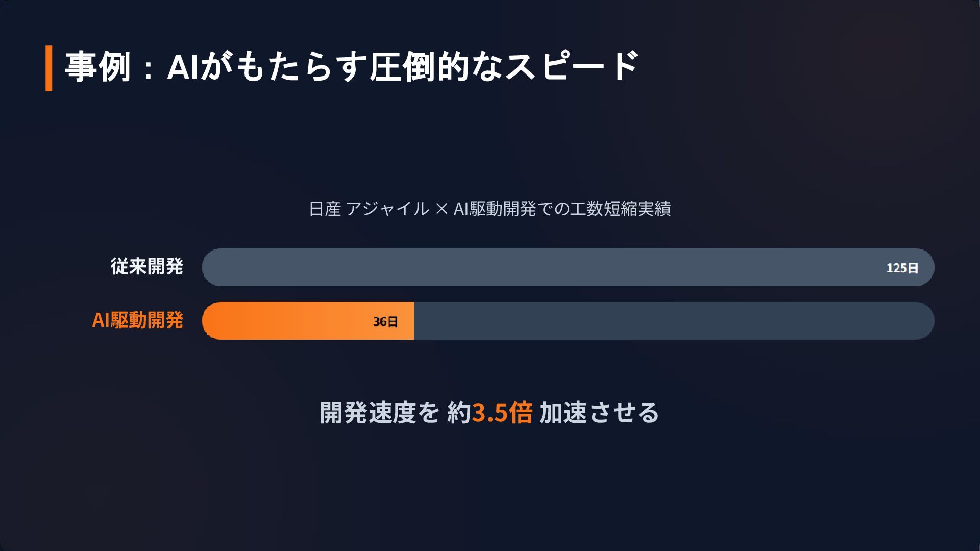Click the rounded left end of the orange bar

click(212, 320)
